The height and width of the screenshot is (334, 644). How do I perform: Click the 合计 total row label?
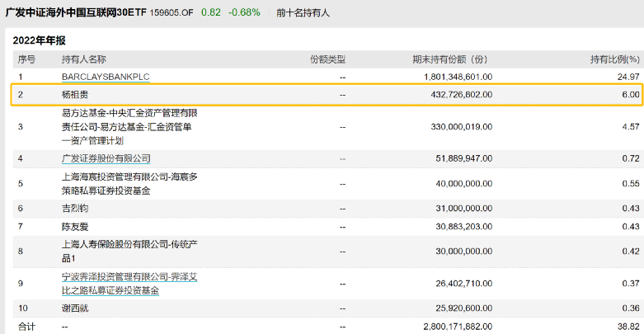[x=26, y=327]
